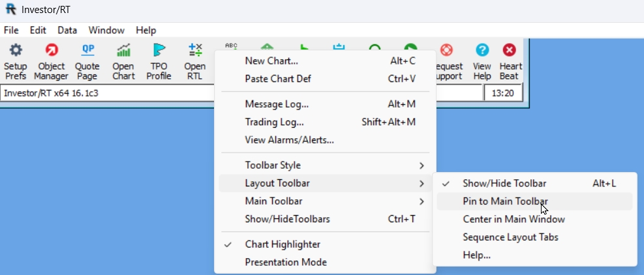Viewport: 644px width, 275px height.
Task: Open the TPO Profile tool
Action: (x=159, y=50)
